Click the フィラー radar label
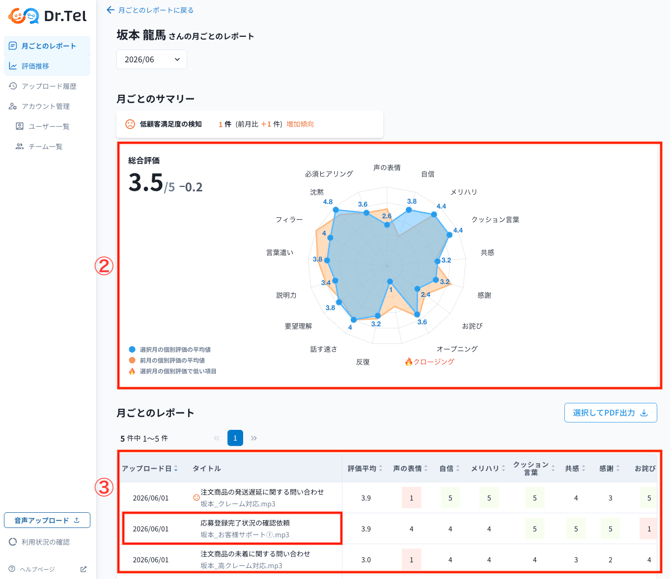 pos(289,219)
